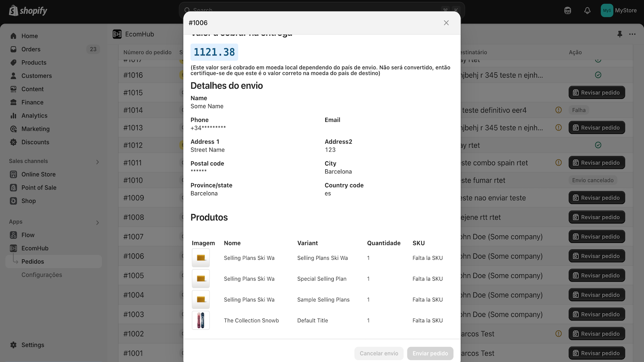Click Revisar pedido for order #1008

(x=597, y=217)
